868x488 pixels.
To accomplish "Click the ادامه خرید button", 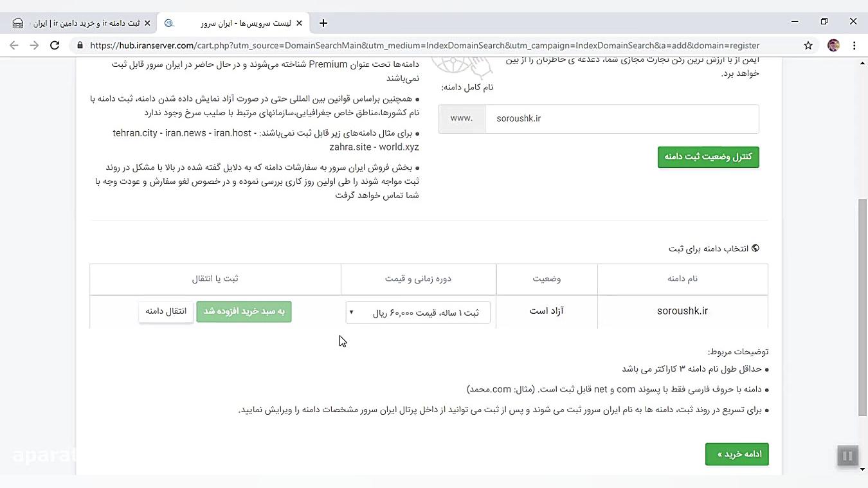I will point(737,454).
